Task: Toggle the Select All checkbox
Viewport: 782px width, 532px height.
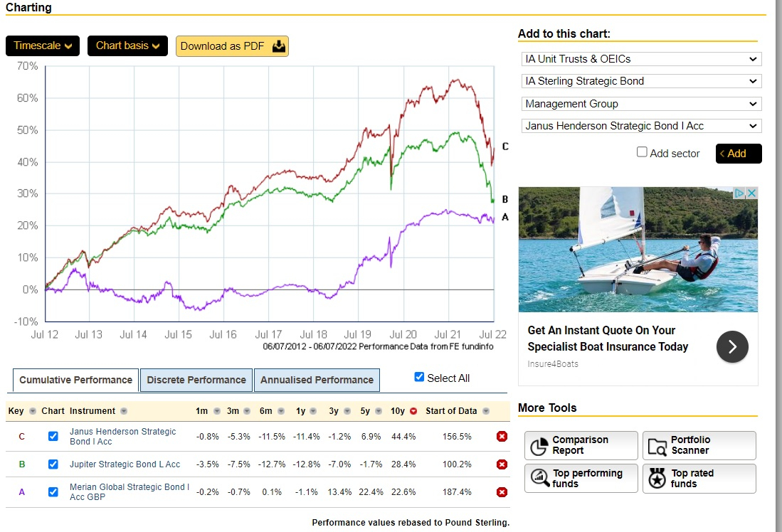Action: pos(419,377)
